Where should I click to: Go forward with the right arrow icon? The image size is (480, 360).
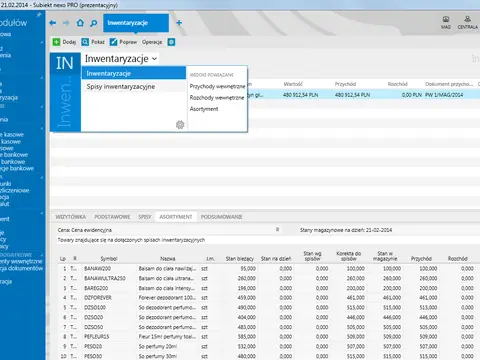coord(66,23)
